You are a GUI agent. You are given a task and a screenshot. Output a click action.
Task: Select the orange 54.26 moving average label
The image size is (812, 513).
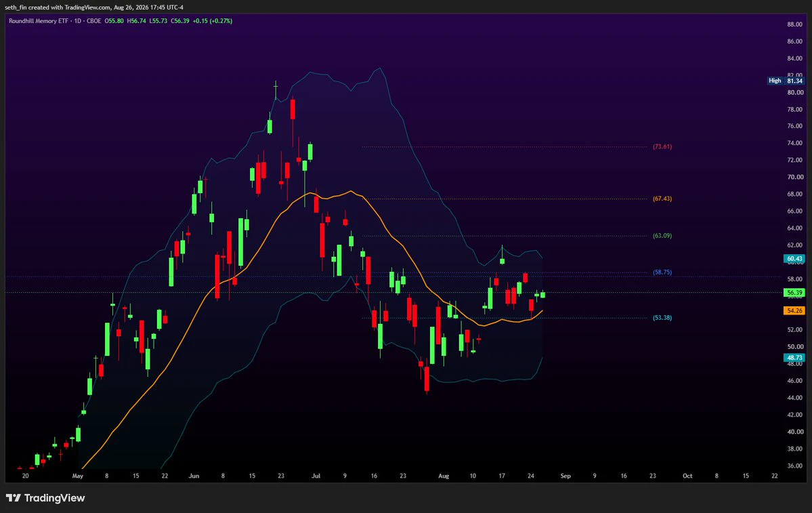794,311
